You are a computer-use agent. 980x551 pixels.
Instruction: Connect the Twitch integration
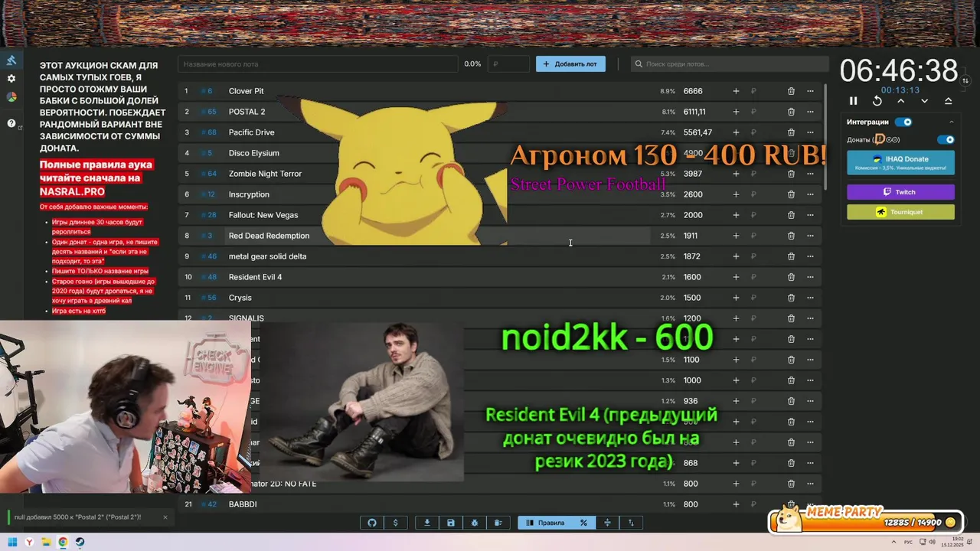900,192
